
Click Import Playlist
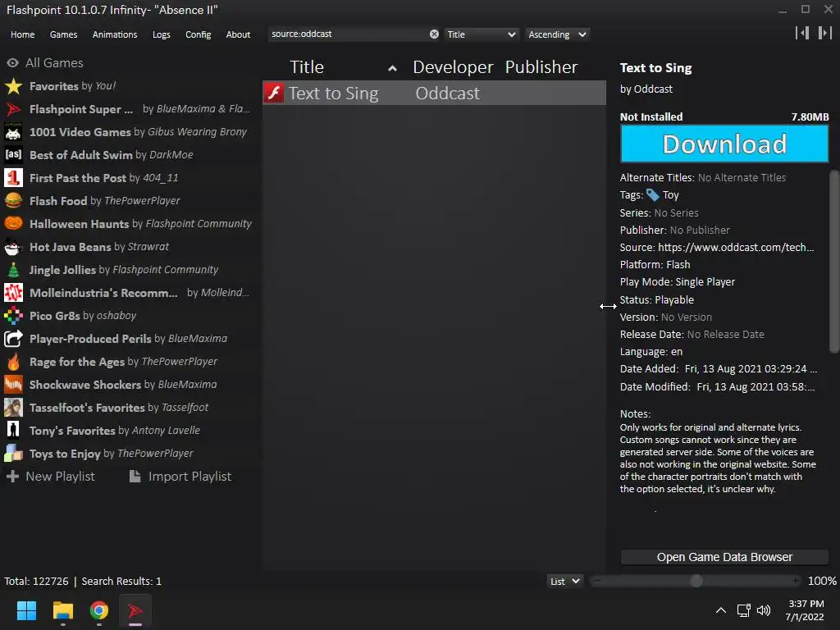180,477
